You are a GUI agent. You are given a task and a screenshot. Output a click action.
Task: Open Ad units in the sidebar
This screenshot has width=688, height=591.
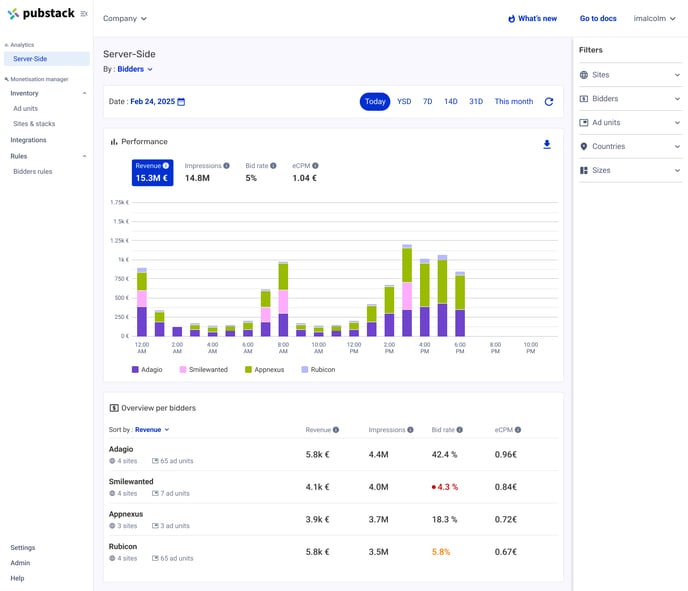point(25,108)
